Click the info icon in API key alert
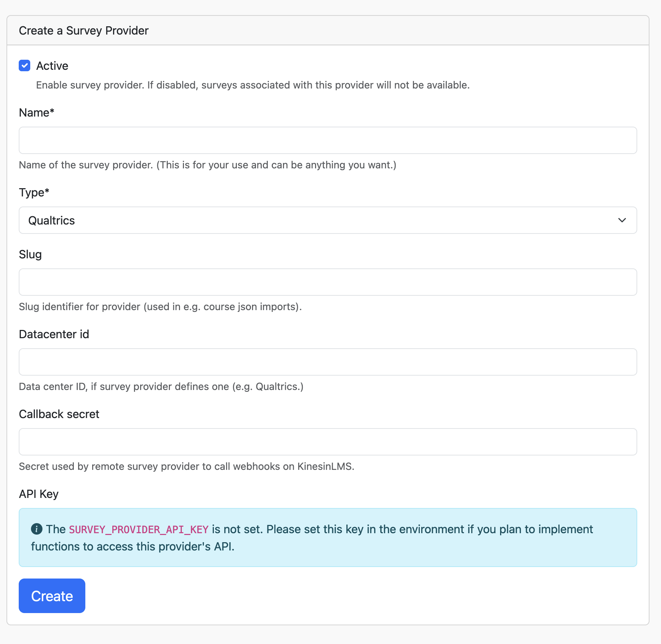 pyautogui.click(x=37, y=529)
